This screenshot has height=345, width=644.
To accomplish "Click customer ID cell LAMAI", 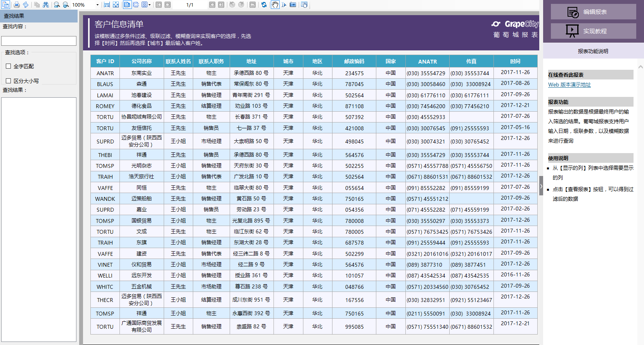I will [x=105, y=95].
